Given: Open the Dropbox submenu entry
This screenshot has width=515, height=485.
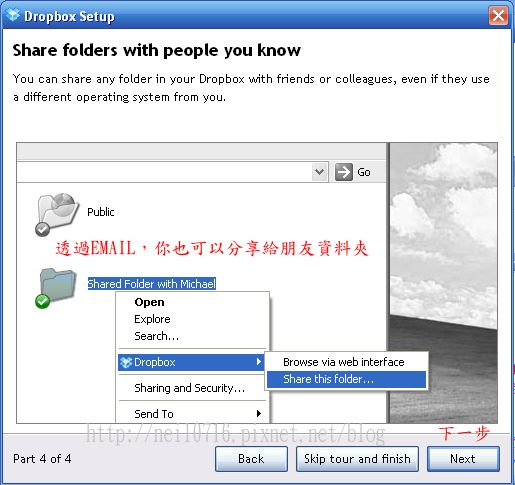Looking at the screenshot, I should click(192, 362).
